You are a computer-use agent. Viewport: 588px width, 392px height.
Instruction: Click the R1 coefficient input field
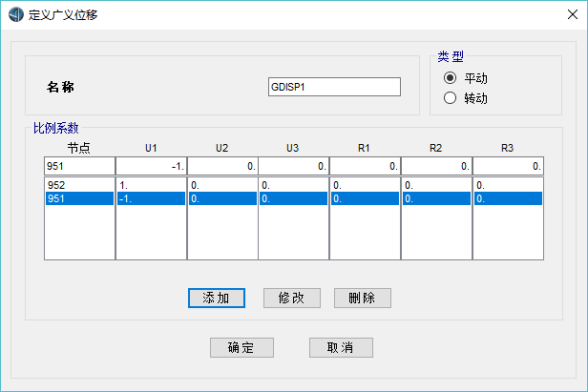click(x=366, y=166)
